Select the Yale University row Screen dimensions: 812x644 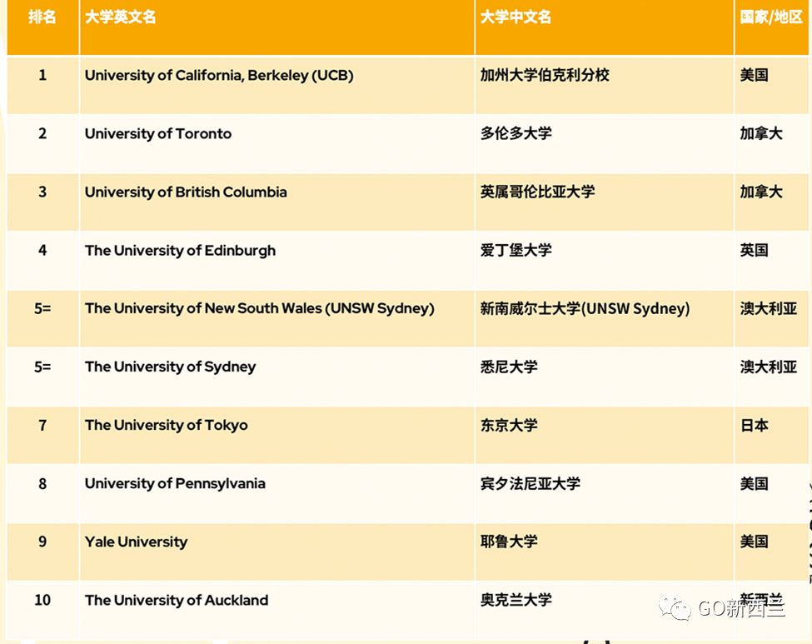point(136,542)
